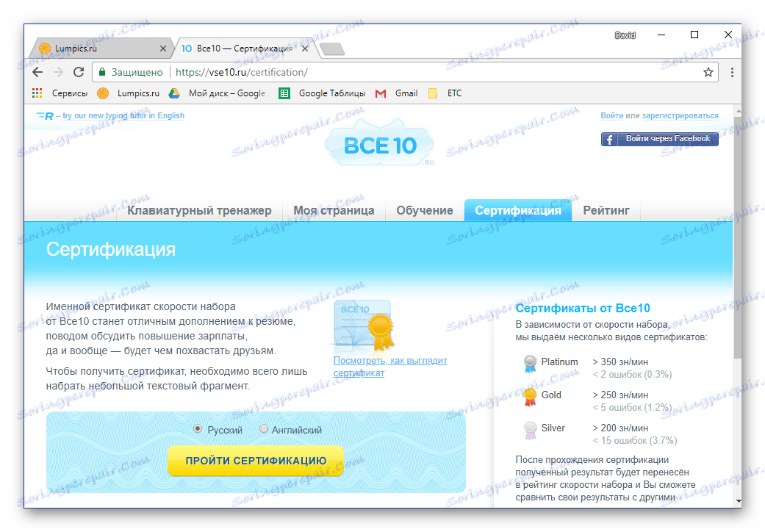Viewport: 765px width, 532px height.
Task: Click the '> 200 зн/мин' Silver speed text
Action: tap(620, 428)
